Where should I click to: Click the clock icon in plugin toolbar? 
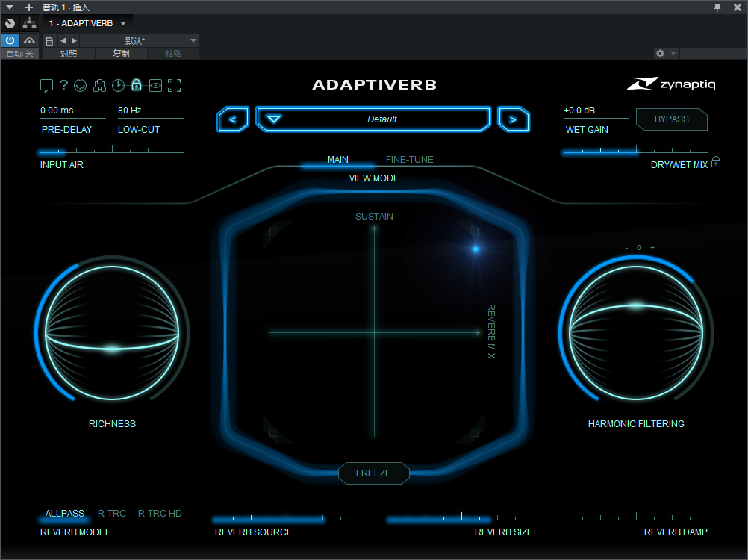pyautogui.click(x=118, y=85)
